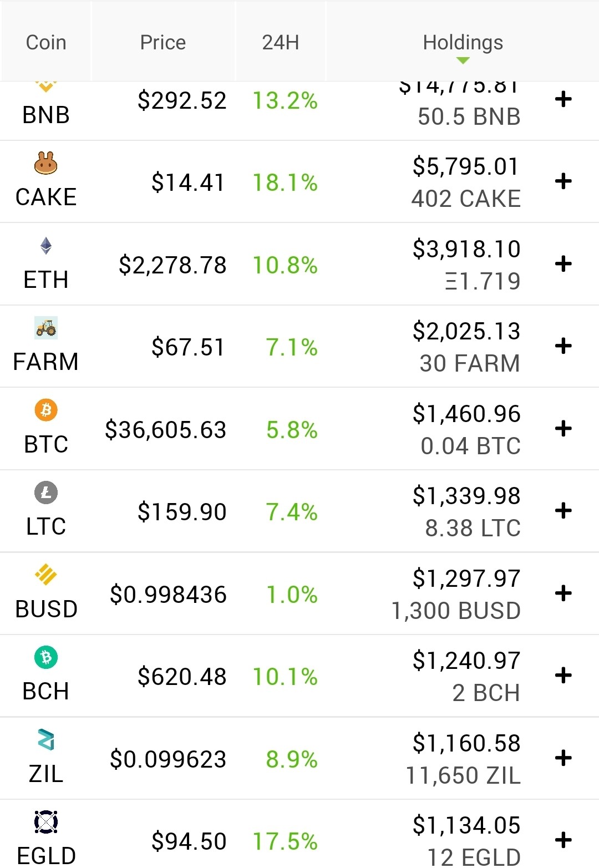The height and width of the screenshot is (868, 599).
Task: Expand the BTC row plus sign
Action: pyautogui.click(x=564, y=428)
